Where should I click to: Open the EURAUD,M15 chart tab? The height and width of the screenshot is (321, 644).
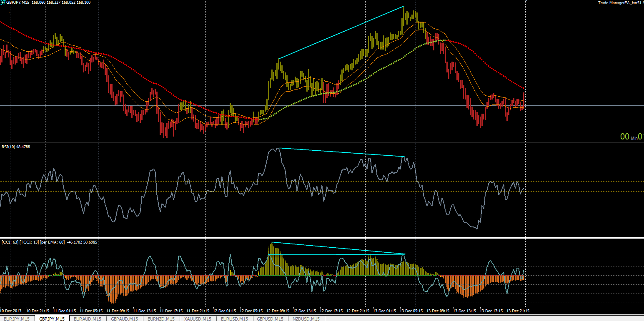pyautogui.click(x=88, y=319)
